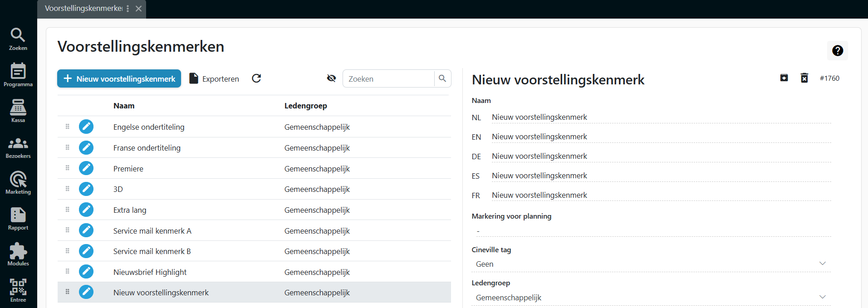This screenshot has width=868, height=308.
Task: Edit the Service mail kenmerk B row
Action: coord(86,251)
